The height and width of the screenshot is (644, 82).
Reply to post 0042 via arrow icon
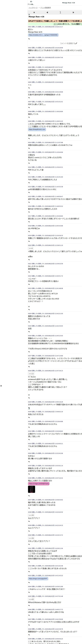29,572
